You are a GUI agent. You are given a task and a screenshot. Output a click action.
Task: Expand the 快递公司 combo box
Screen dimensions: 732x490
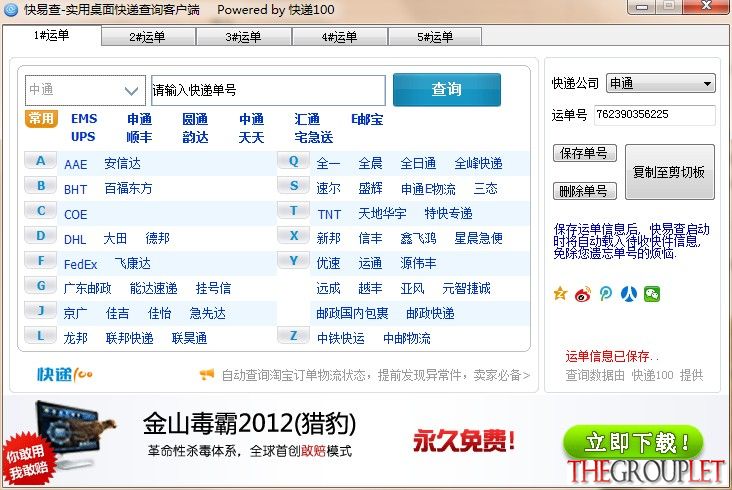click(x=661, y=83)
